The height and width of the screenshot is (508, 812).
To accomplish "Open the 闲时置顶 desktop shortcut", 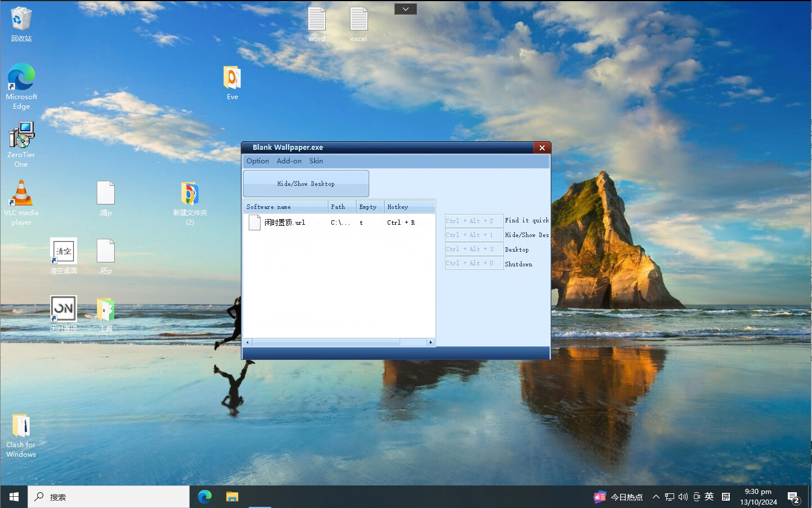I will 63,308.
